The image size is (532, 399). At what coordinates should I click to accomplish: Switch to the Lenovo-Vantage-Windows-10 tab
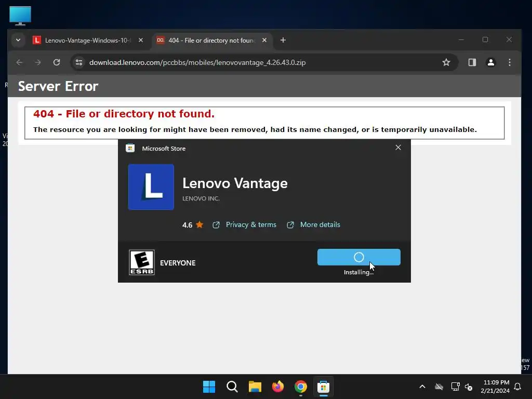(88, 41)
